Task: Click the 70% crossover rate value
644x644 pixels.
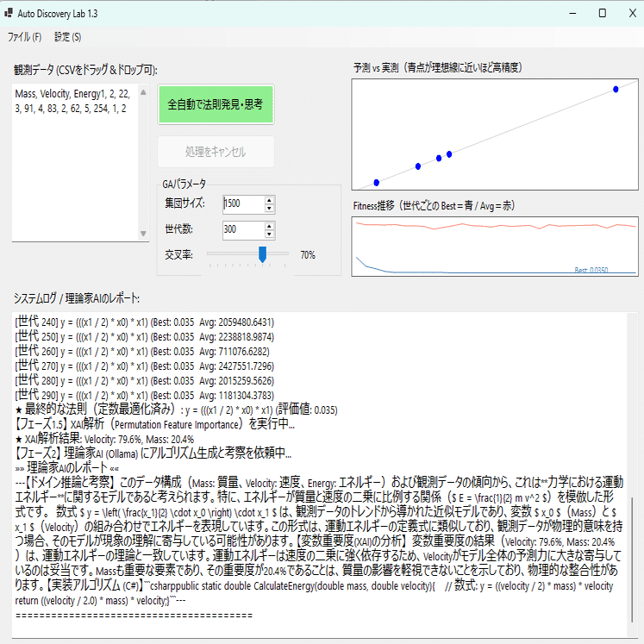Action: pyautogui.click(x=308, y=255)
